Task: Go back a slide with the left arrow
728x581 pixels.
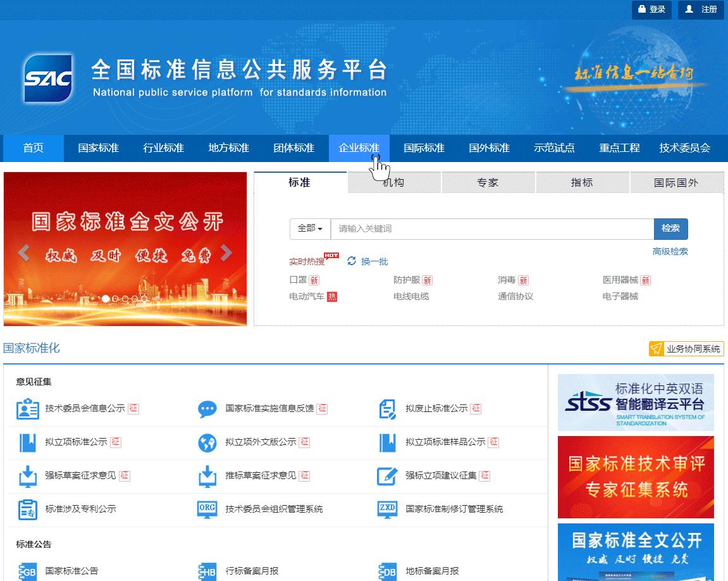Action: pos(24,252)
